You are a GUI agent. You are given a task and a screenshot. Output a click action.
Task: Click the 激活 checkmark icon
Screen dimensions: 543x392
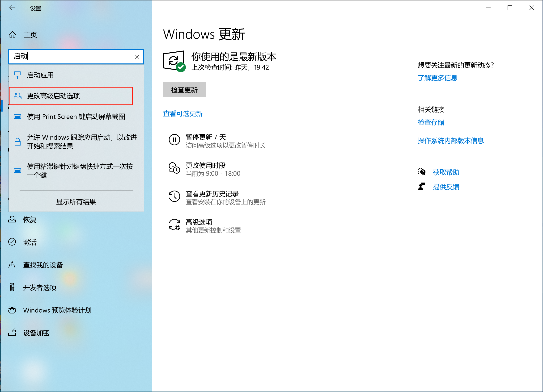[12, 242]
